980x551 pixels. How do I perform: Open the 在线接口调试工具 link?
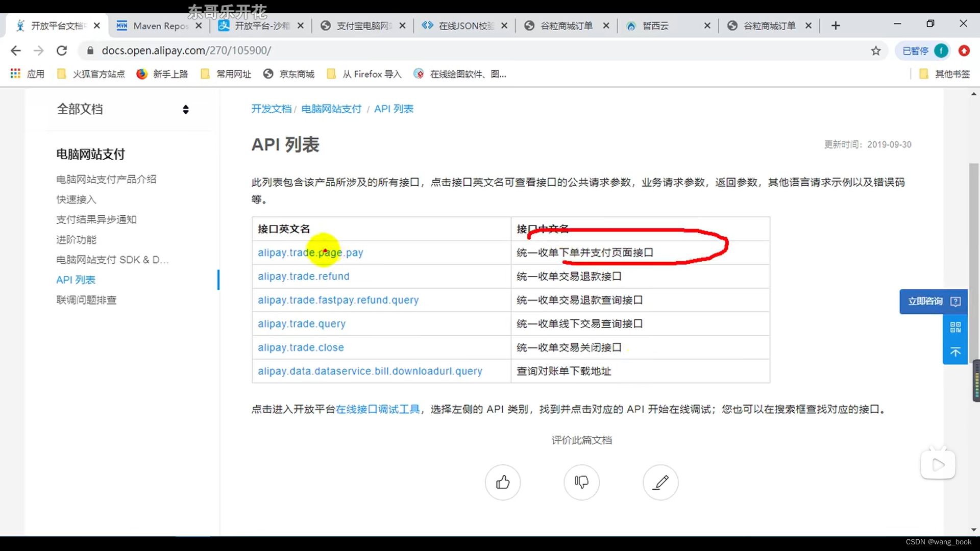point(378,409)
